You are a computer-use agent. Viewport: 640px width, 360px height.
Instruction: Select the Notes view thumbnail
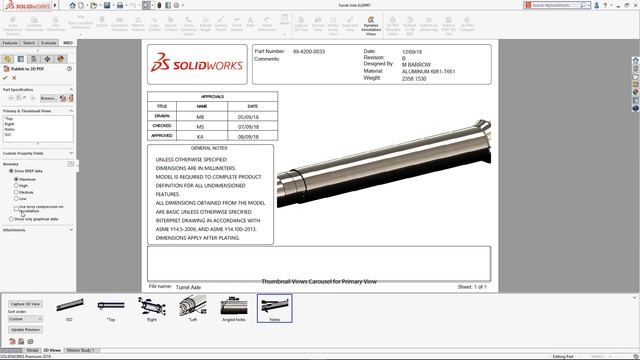tap(275, 308)
